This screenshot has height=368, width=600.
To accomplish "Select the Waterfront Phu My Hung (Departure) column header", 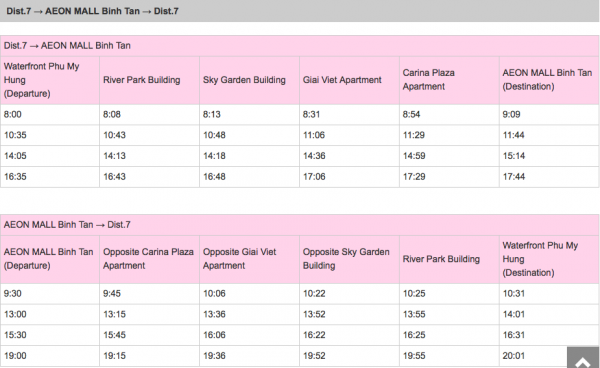I will point(50,80).
